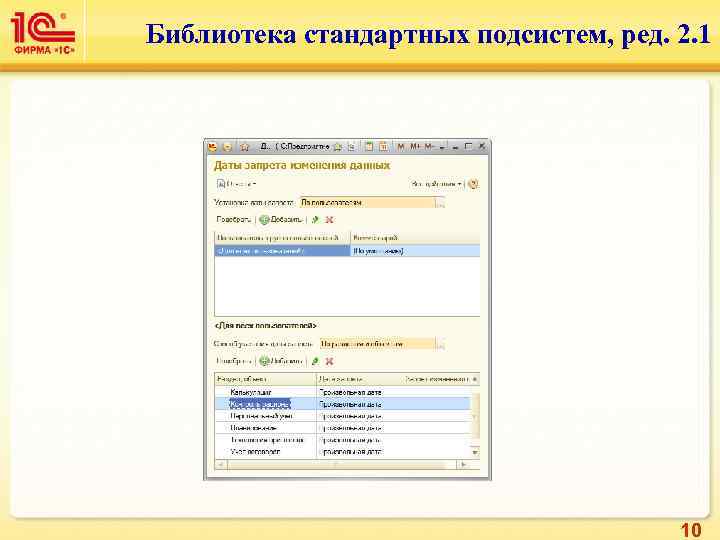The image size is (720, 540).
Task: Click the Раздел, объект column header
Action: (x=266, y=379)
